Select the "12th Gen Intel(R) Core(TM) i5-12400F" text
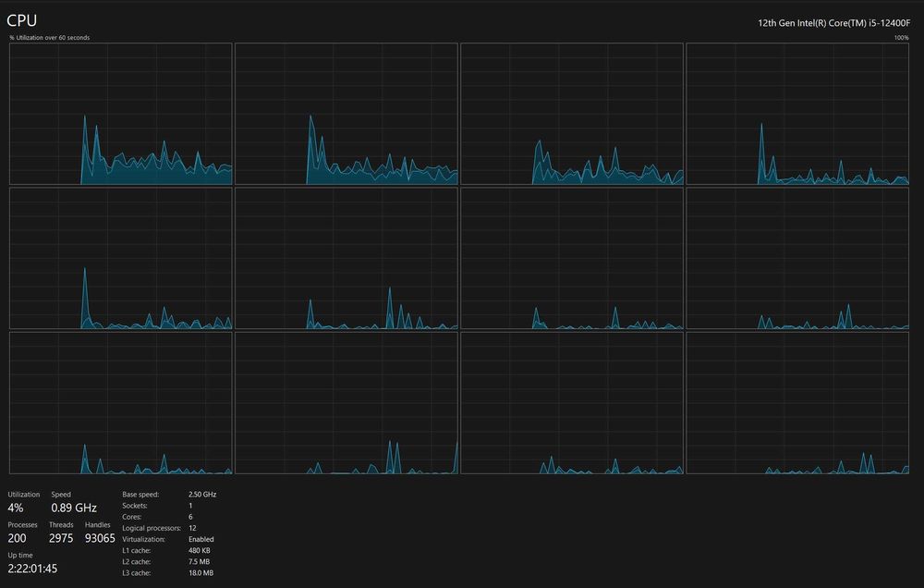Image resolution: width=924 pixels, height=588 pixels. pos(833,23)
